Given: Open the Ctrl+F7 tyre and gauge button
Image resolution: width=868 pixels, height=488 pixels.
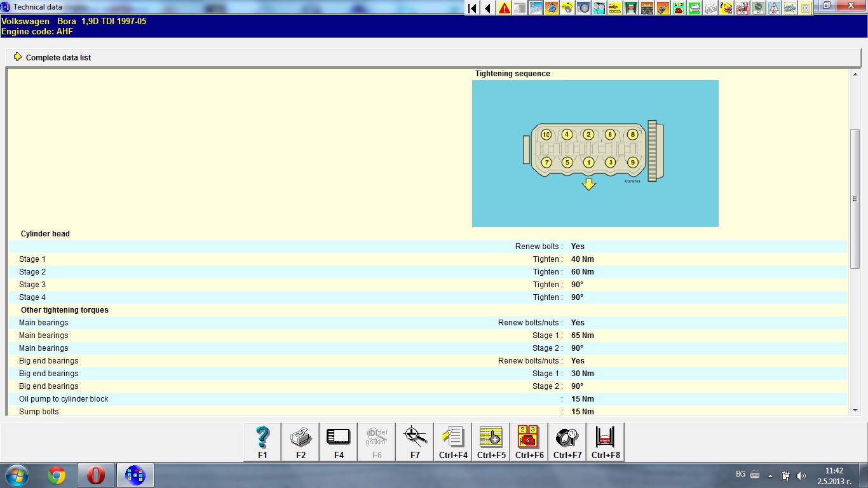Looking at the screenshot, I should coord(567,442).
